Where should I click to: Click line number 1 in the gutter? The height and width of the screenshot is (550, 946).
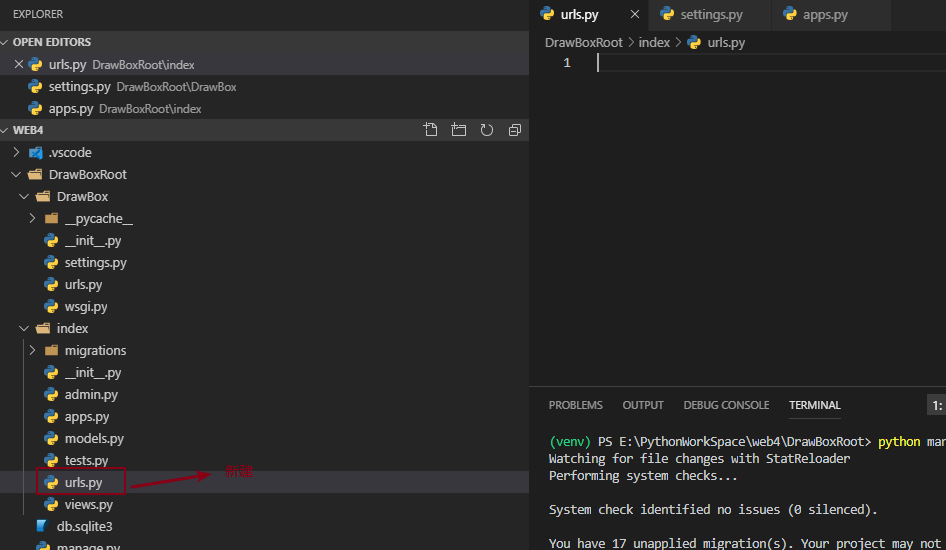click(567, 63)
